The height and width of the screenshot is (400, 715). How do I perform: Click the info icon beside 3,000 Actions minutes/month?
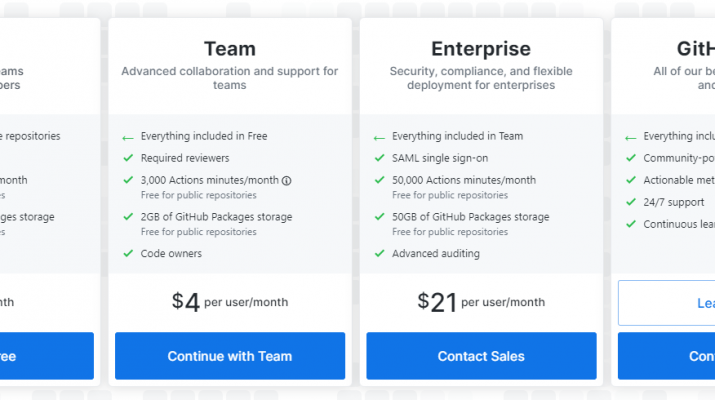pyautogui.click(x=286, y=181)
